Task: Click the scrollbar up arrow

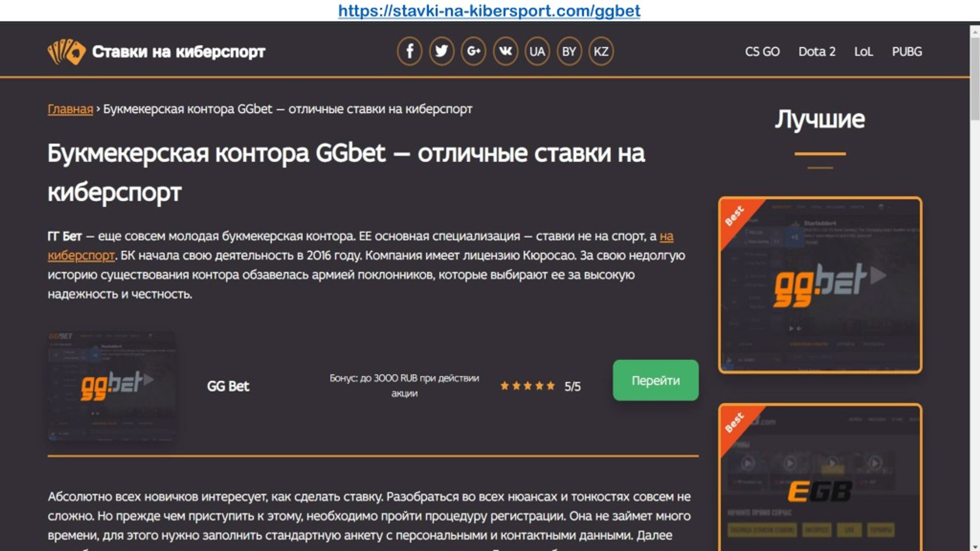Action: 975,32
